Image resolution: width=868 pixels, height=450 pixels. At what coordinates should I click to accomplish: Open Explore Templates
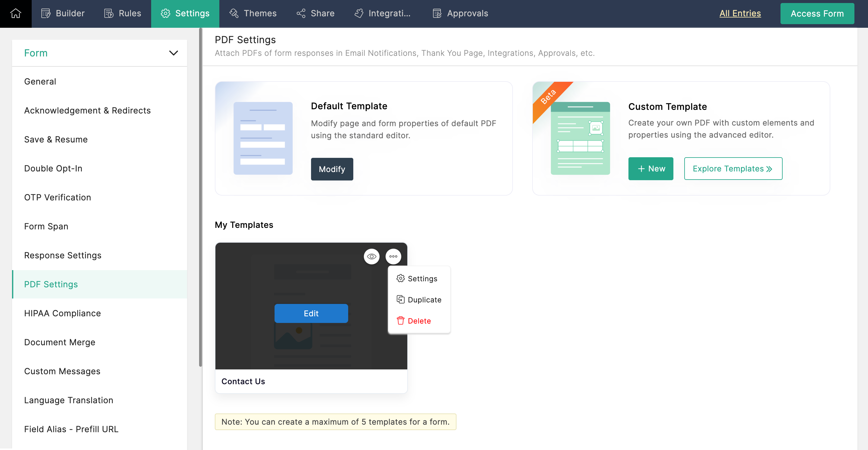pos(733,168)
